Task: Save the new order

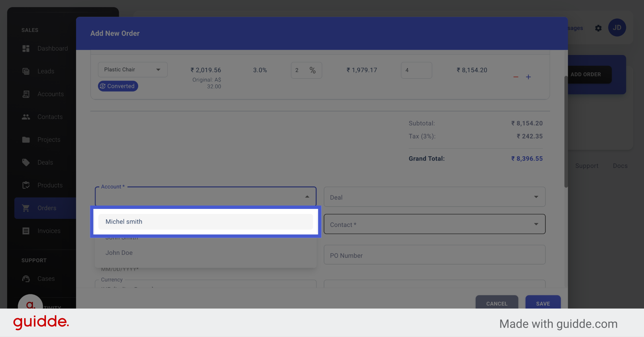Action: pos(543,303)
